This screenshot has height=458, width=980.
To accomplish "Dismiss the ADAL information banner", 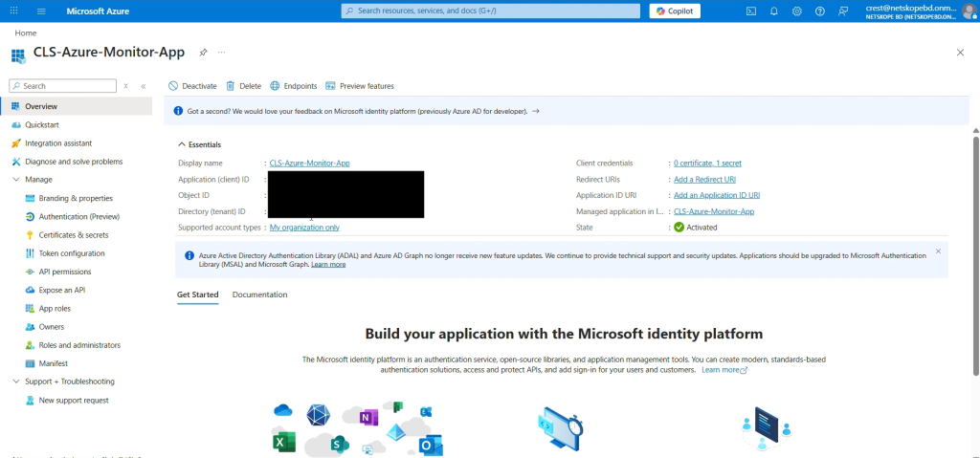I will [x=938, y=251].
